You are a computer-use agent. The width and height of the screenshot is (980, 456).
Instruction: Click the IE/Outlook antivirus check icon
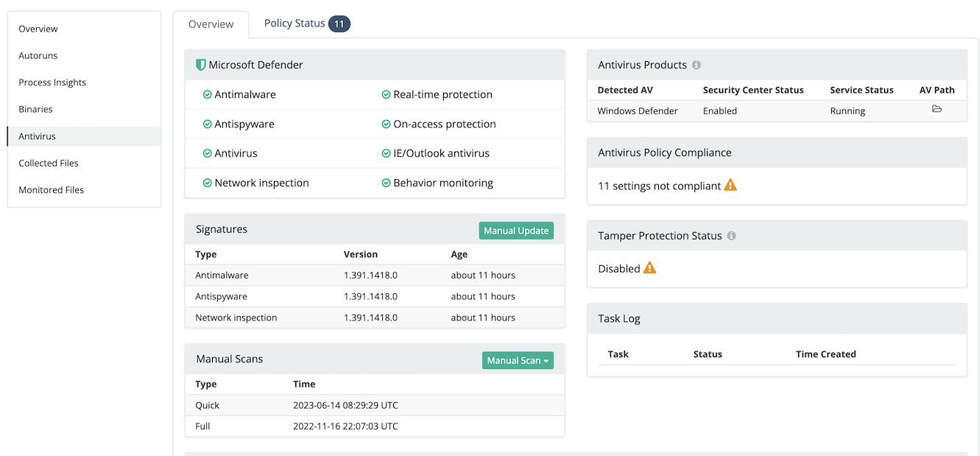click(x=386, y=153)
